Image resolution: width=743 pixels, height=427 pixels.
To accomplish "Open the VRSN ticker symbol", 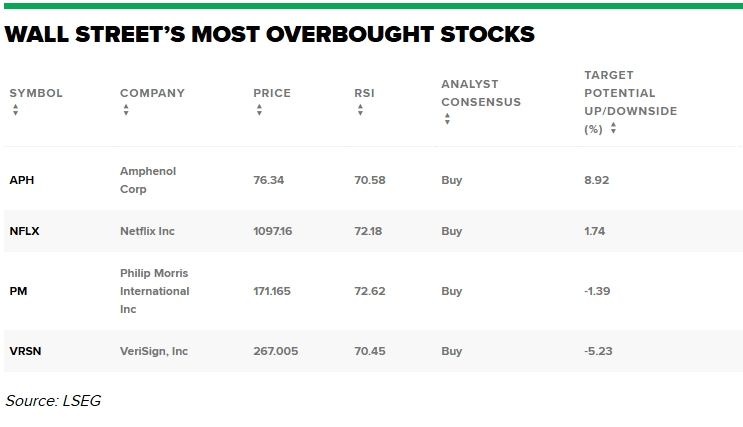I will click(x=26, y=351).
